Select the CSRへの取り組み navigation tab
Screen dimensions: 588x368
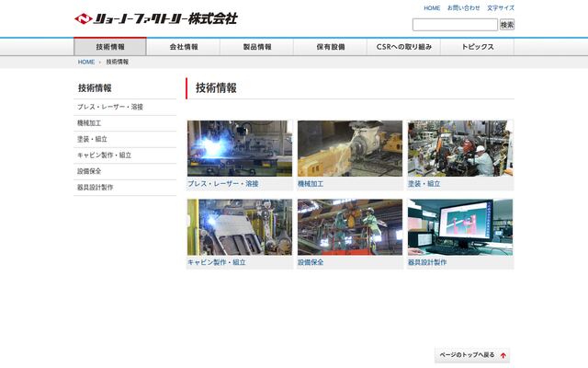(404, 47)
